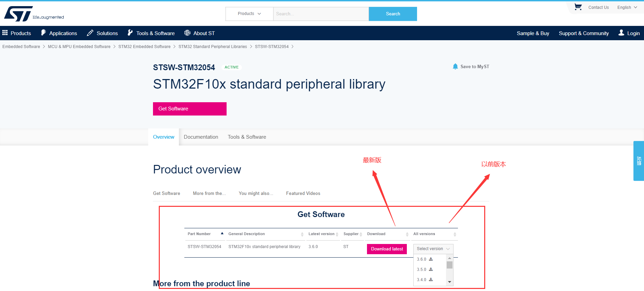Click the Applications lightbulb icon
The width and height of the screenshot is (644, 291).
43,33
